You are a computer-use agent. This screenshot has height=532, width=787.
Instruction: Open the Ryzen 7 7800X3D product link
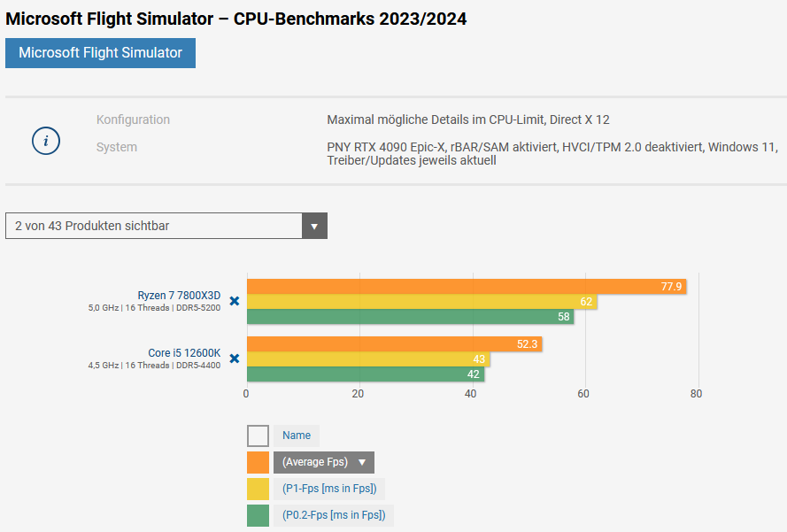click(179, 296)
